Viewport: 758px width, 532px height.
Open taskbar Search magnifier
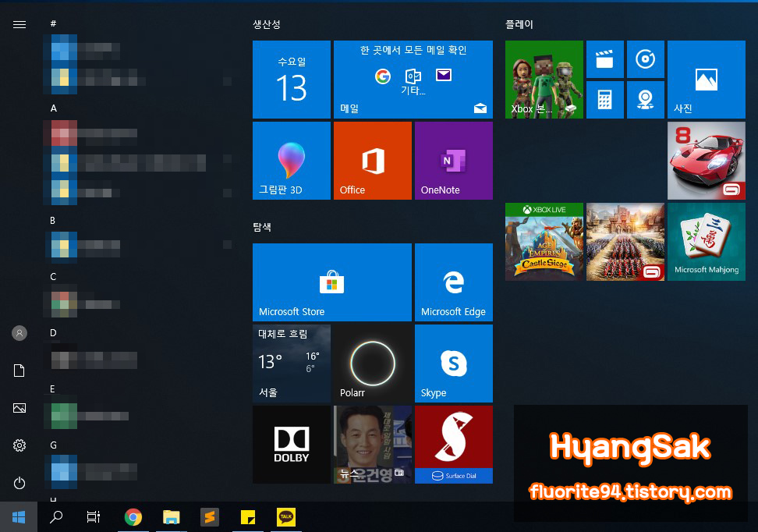[x=56, y=517]
